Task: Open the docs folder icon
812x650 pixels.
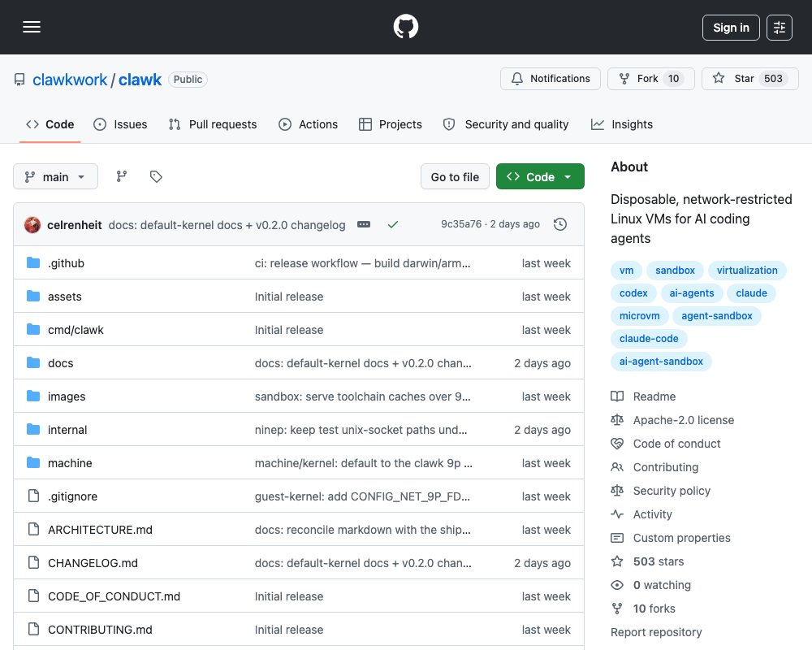Action: [33, 363]
